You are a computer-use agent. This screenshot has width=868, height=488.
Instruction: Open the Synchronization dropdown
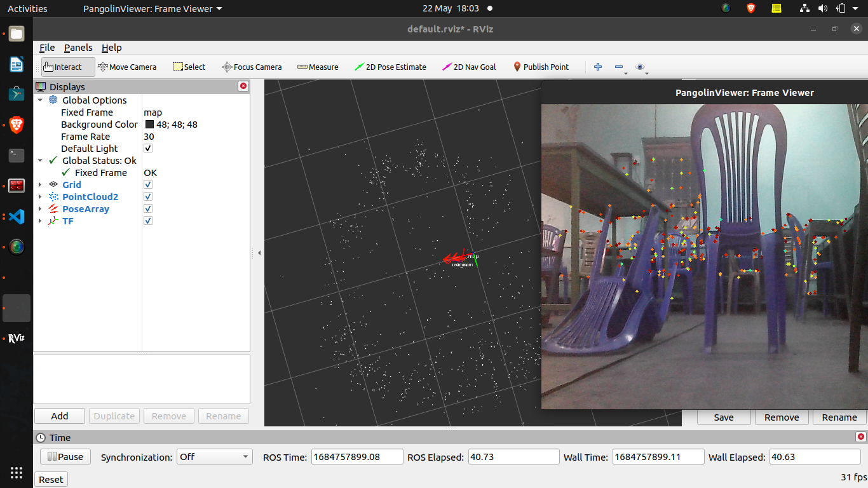[214, 456]
